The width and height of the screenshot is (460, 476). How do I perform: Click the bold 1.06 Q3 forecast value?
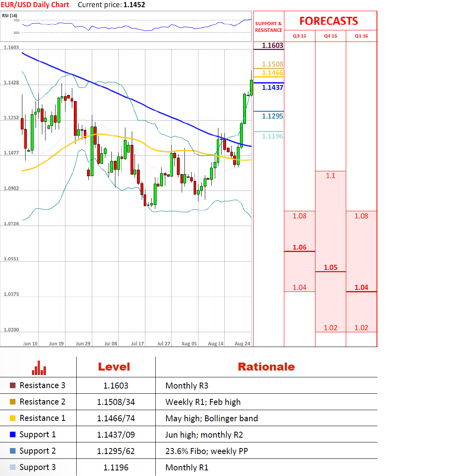tap(299, 247)
